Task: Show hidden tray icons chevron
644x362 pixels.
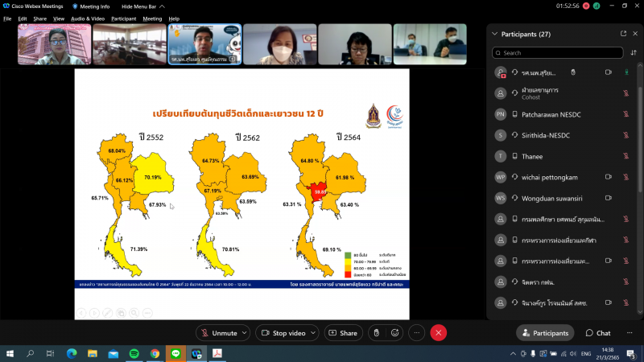Action: (x=513, y=354)
